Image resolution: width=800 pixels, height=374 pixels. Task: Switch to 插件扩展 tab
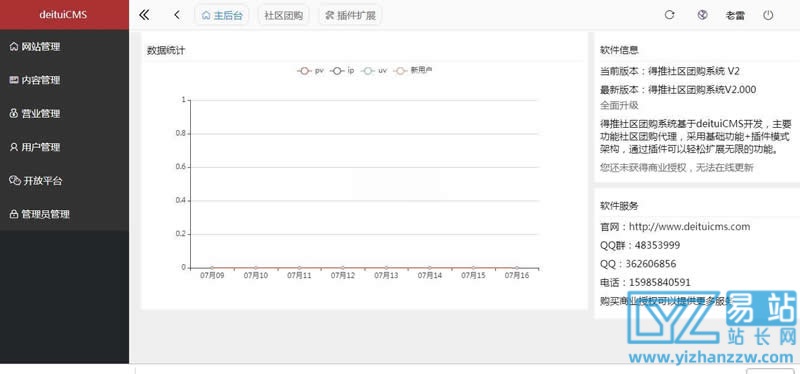coord(350,15)
